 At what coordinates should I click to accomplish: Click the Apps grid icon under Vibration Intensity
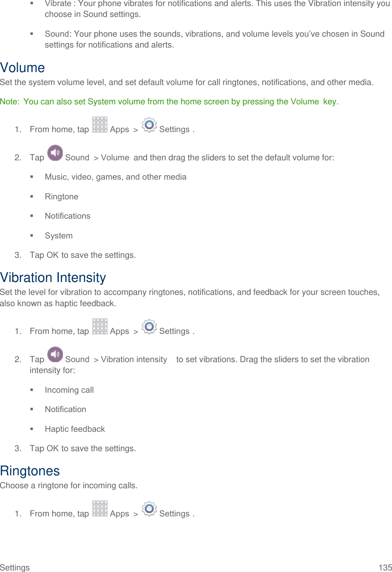click(100, 327)
